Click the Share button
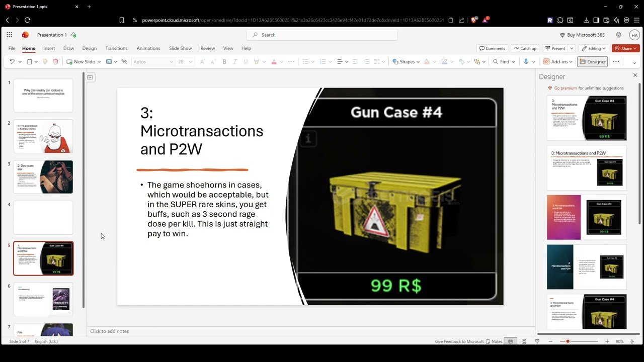644x362 pixels. (625, 48)
